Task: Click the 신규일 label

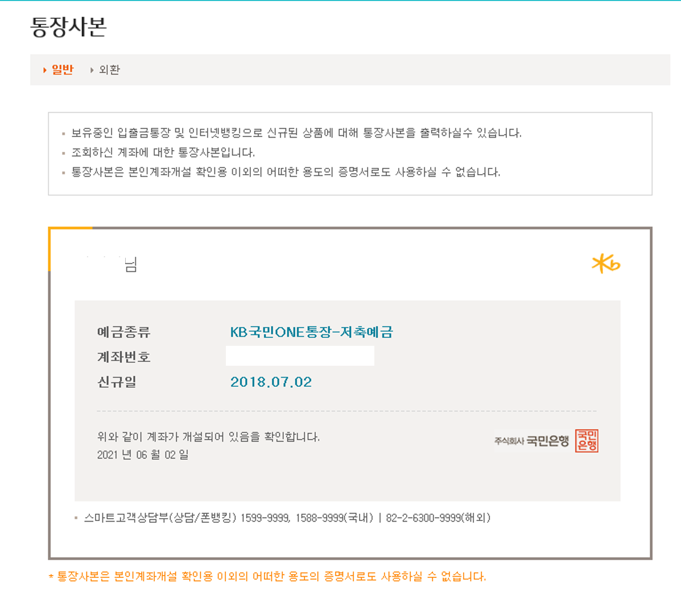Action: click(x=117, y=382)
